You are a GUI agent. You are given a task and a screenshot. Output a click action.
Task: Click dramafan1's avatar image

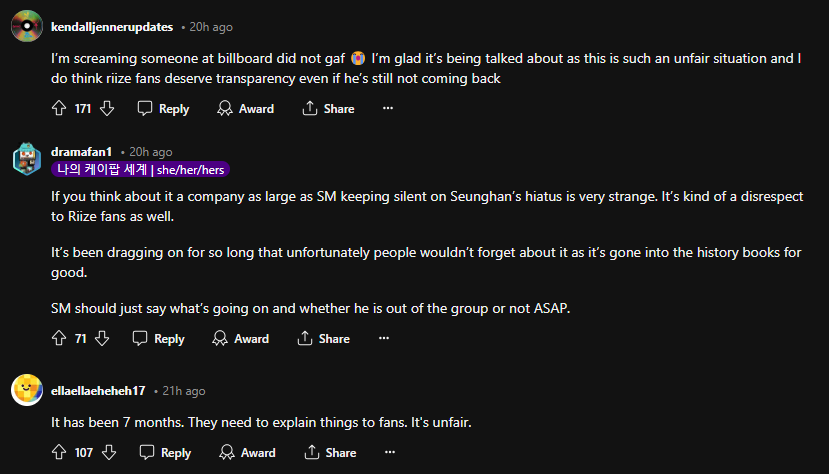[x=27, y=158]
